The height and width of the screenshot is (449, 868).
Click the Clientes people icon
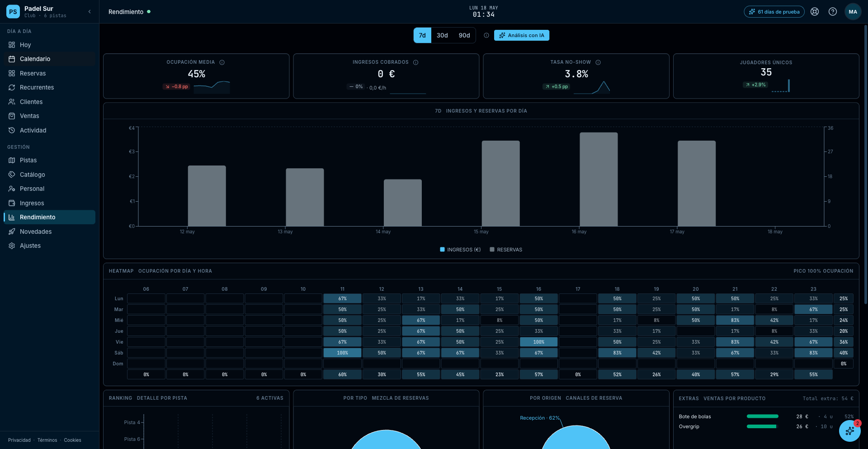[12, 102]
